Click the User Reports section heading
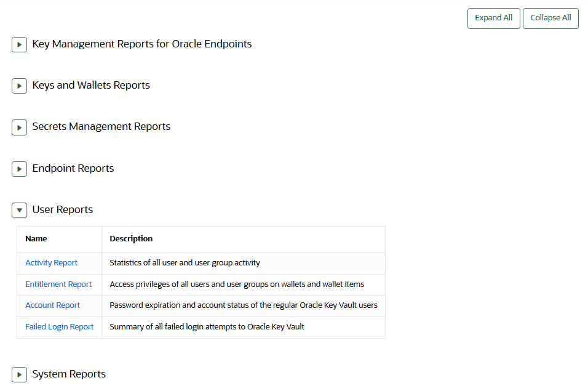 (x=62, y=209)
